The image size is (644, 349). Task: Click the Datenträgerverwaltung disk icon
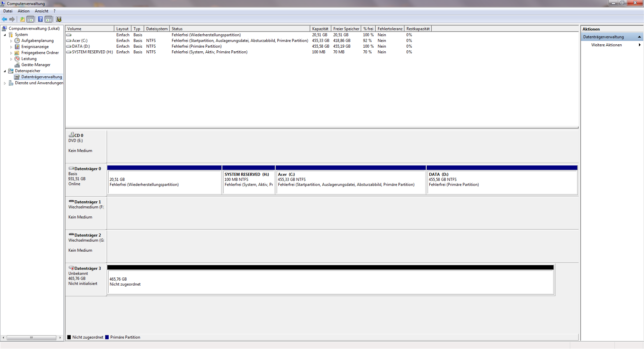(17, 77)
